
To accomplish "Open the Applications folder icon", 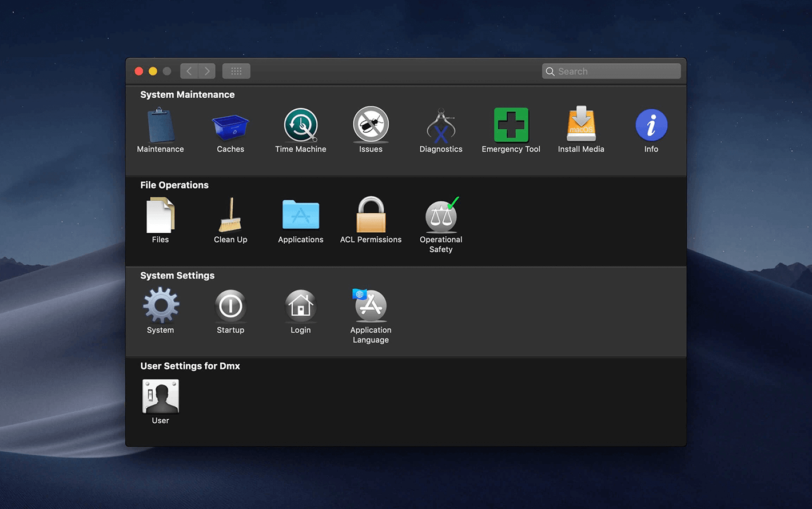I will tap(301, 216).
